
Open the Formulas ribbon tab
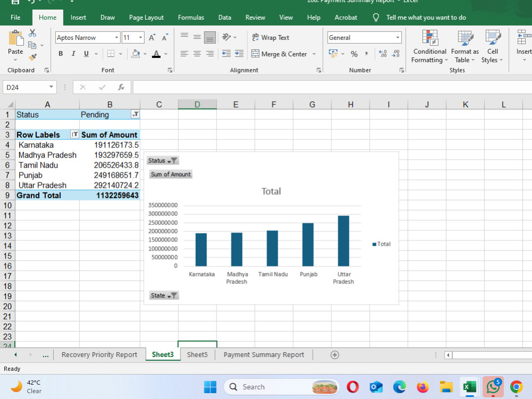(191, 18)
